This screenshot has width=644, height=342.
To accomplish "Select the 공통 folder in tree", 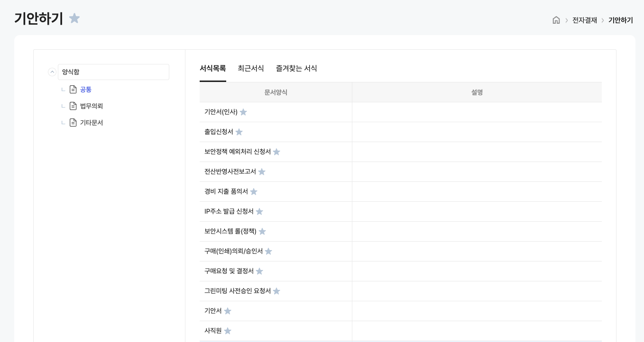I will point(86,90).
